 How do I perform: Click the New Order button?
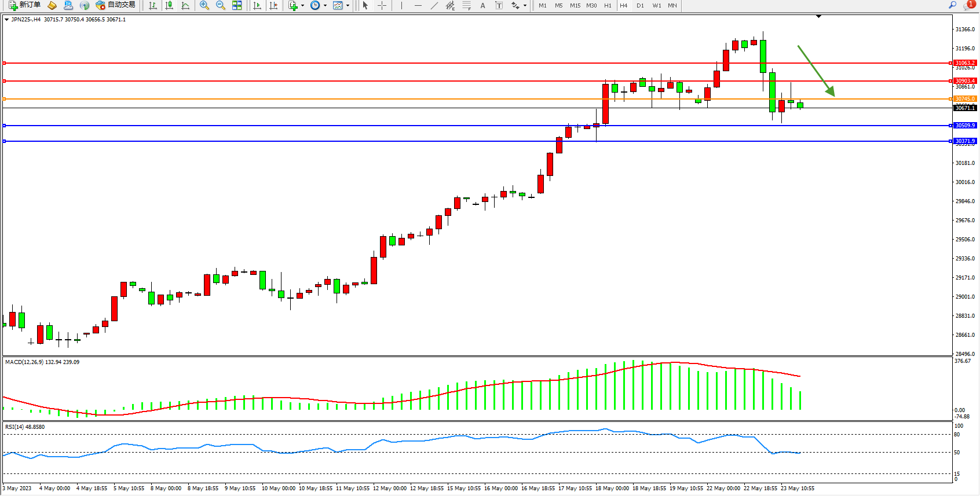tap(24, 5)
